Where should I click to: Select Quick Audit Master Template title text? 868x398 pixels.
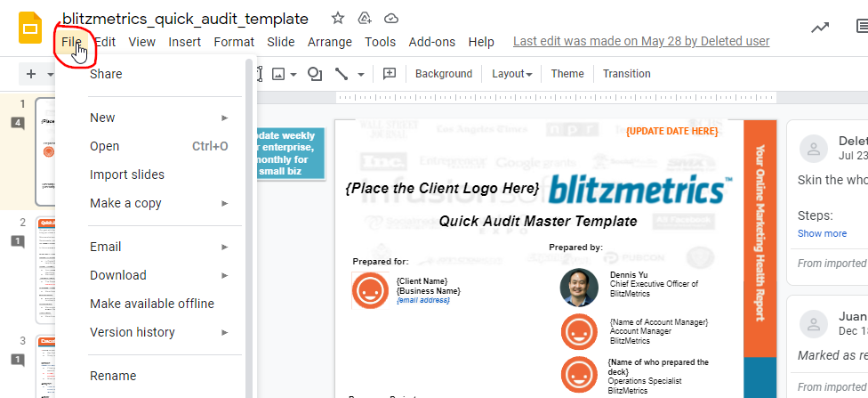537,222
